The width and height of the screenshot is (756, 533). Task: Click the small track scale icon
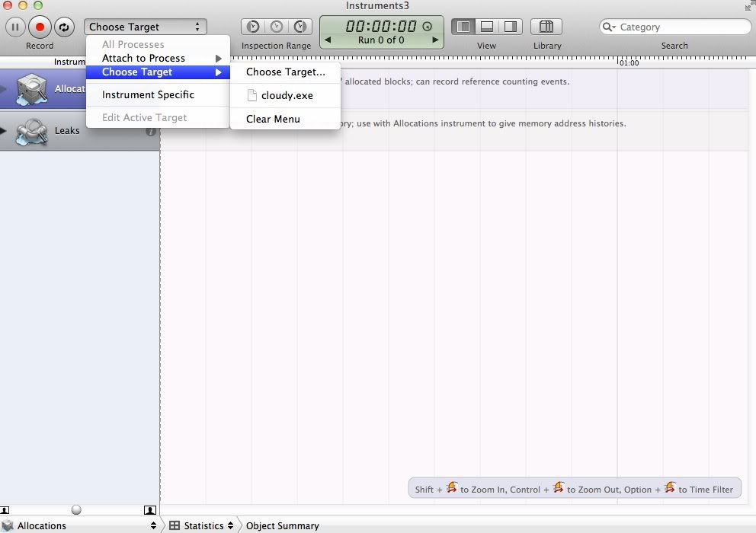point(5,510)
